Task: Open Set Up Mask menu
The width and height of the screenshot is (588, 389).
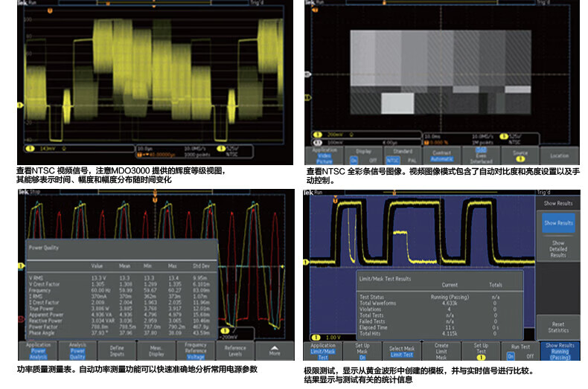Action: [362, 350]
